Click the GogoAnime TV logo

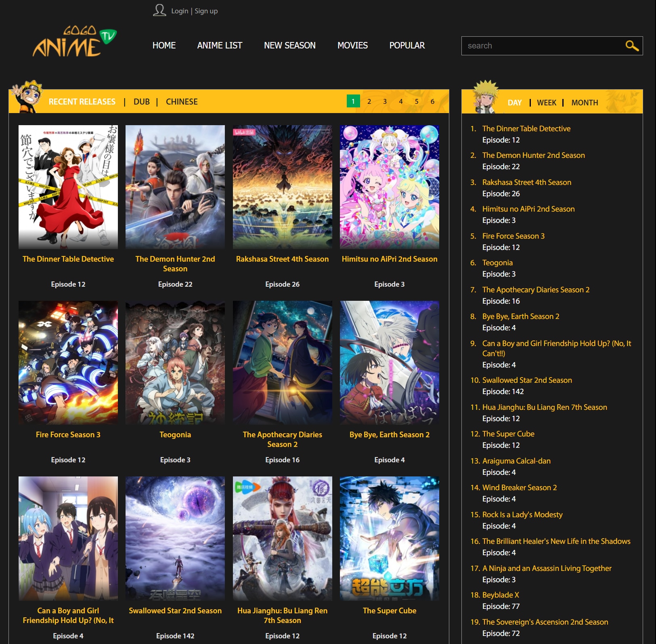75,42
